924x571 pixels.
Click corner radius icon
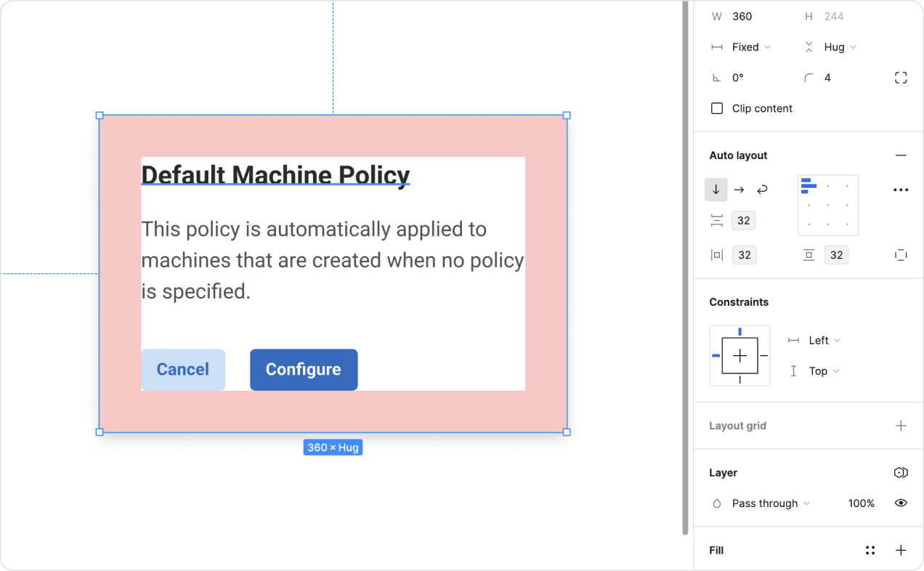808,78
